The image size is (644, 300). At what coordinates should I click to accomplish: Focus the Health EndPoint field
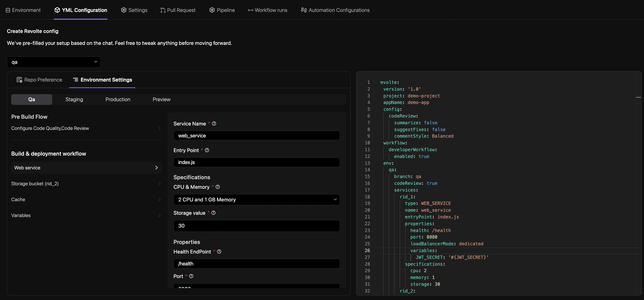[256, 264]
